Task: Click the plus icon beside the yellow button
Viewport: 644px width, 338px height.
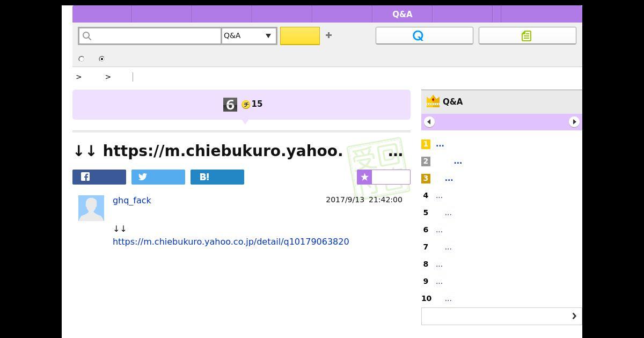Action: (328, 35)
